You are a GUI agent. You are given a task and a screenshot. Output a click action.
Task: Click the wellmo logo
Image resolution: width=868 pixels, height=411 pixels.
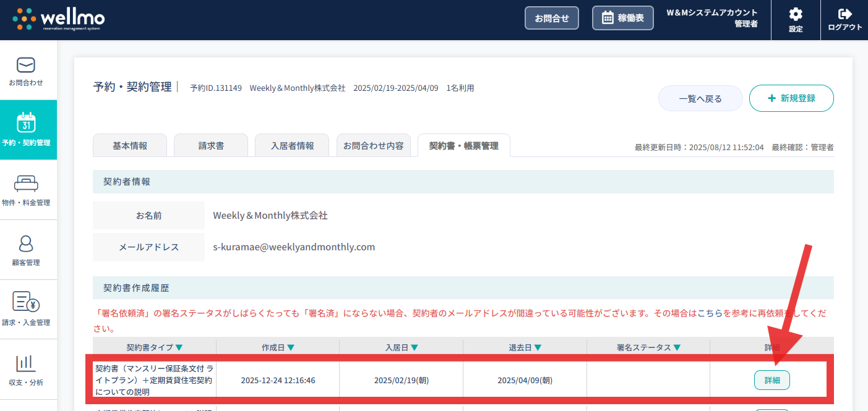(x=59, y=19)
